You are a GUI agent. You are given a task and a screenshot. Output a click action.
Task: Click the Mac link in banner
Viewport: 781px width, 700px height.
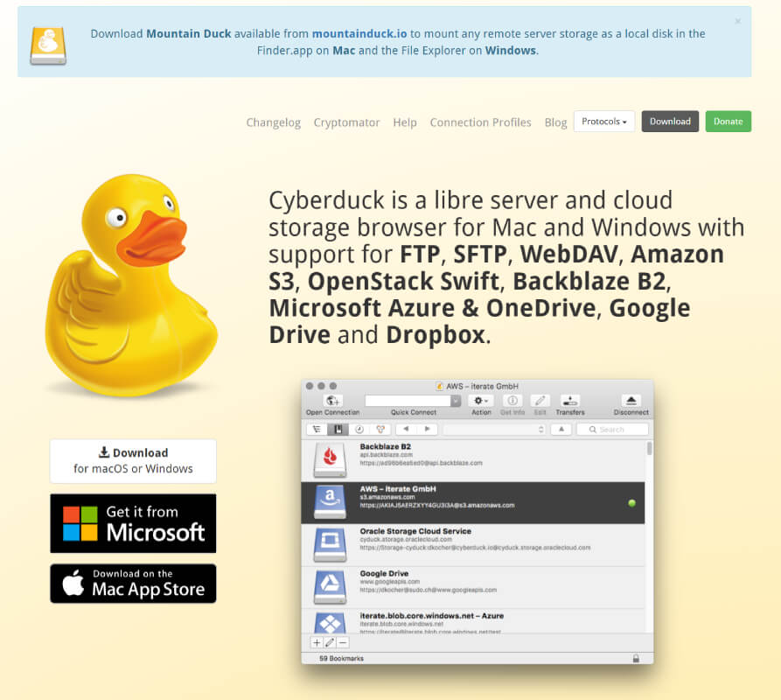coord(344,51)
